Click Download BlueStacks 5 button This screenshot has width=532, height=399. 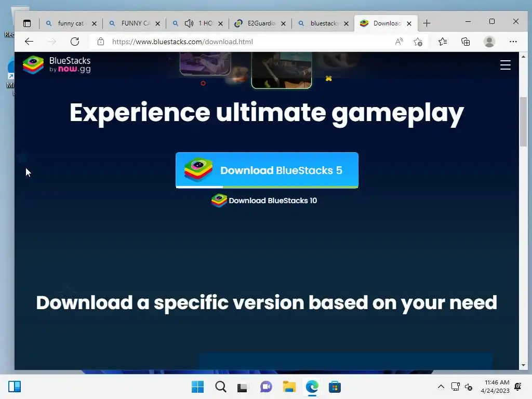(x=267, y=170)
